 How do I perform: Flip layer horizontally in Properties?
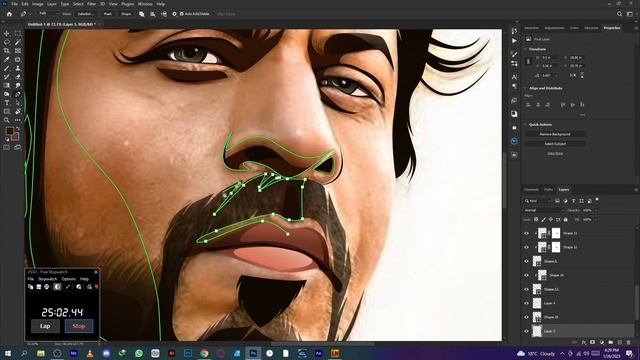[573, 75]
